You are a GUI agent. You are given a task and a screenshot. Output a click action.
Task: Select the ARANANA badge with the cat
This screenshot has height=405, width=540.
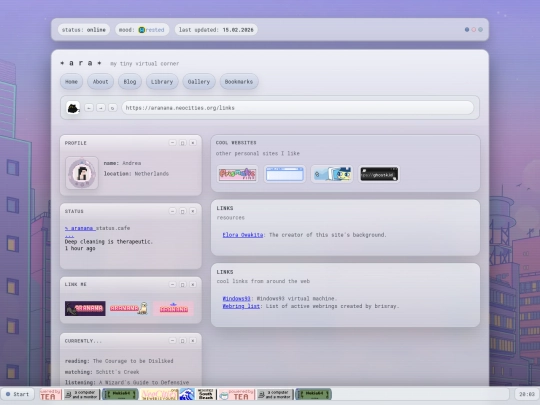pyautogui.click(x=129, y=308)
